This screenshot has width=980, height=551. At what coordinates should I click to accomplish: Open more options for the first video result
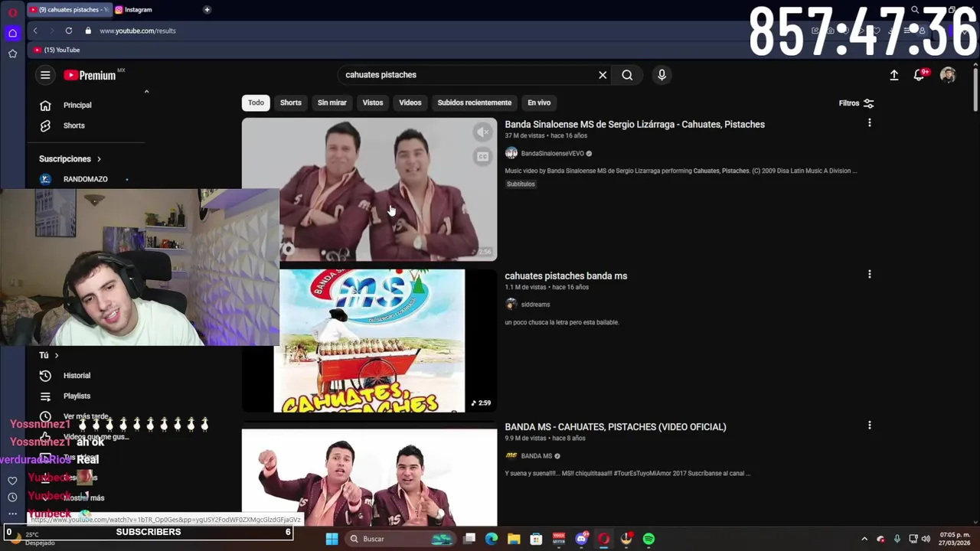869,123
